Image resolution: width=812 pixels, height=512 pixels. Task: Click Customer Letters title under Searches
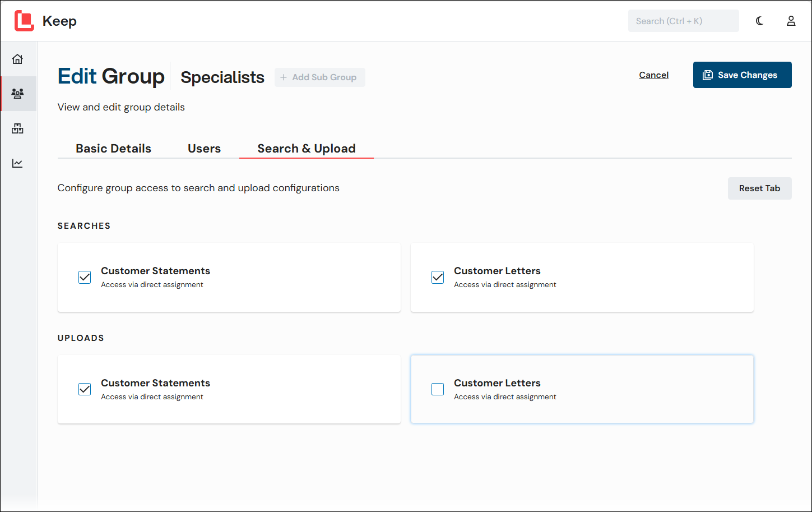click(x=497, y=271)
